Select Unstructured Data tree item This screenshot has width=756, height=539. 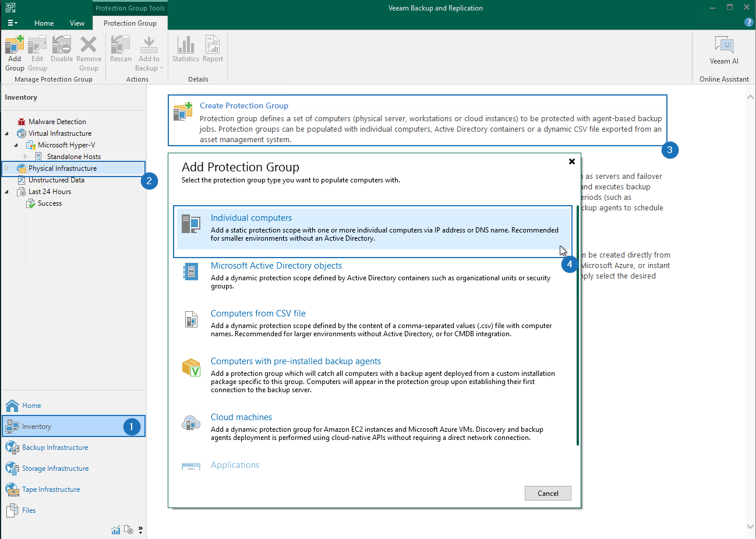click(x=56, y=180)
